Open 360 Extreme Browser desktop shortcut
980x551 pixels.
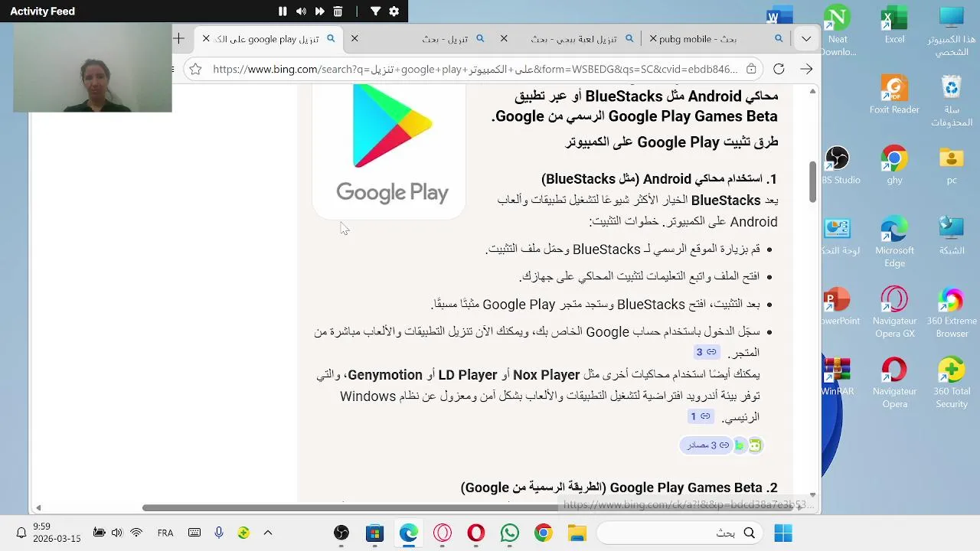[x=952, y=312]
